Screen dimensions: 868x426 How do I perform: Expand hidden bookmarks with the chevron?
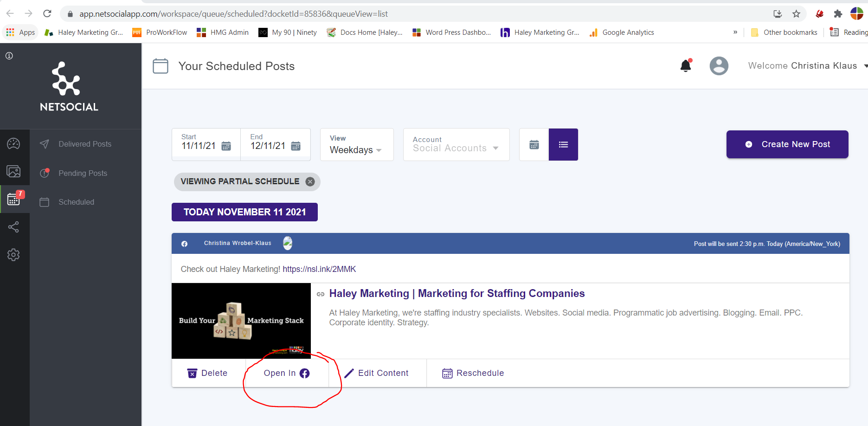click(x=735, y=32)
